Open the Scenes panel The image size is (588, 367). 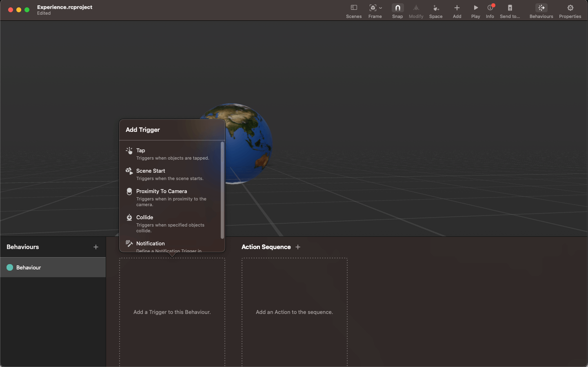pyautogui.click(x=354, y=11)
